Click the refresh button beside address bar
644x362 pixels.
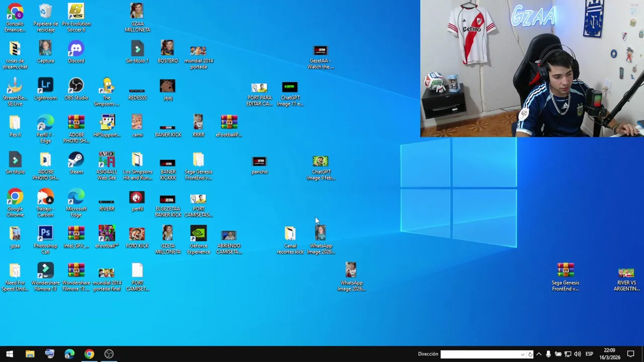[530, 354]
